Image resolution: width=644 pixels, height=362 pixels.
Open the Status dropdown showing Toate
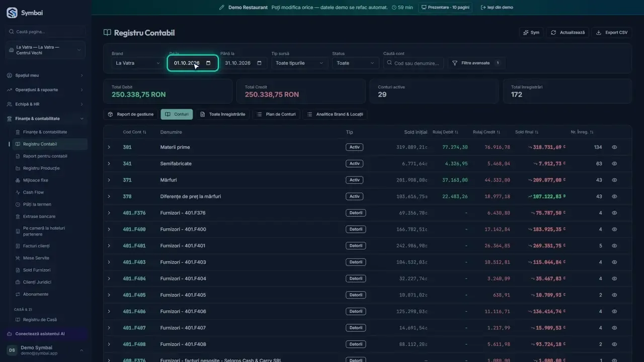356,63
